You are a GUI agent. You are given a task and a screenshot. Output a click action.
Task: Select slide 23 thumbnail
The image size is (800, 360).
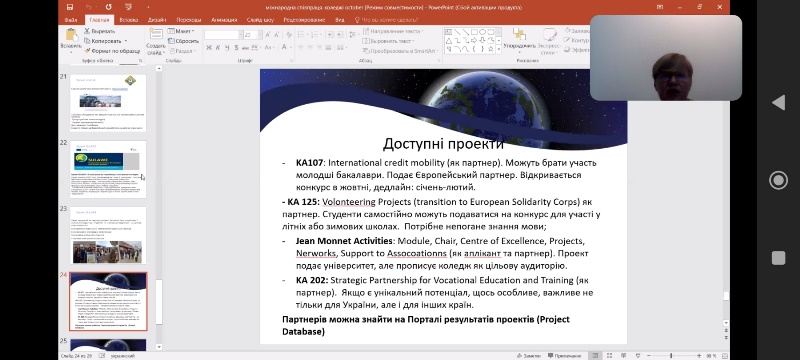tap(108, 235)
